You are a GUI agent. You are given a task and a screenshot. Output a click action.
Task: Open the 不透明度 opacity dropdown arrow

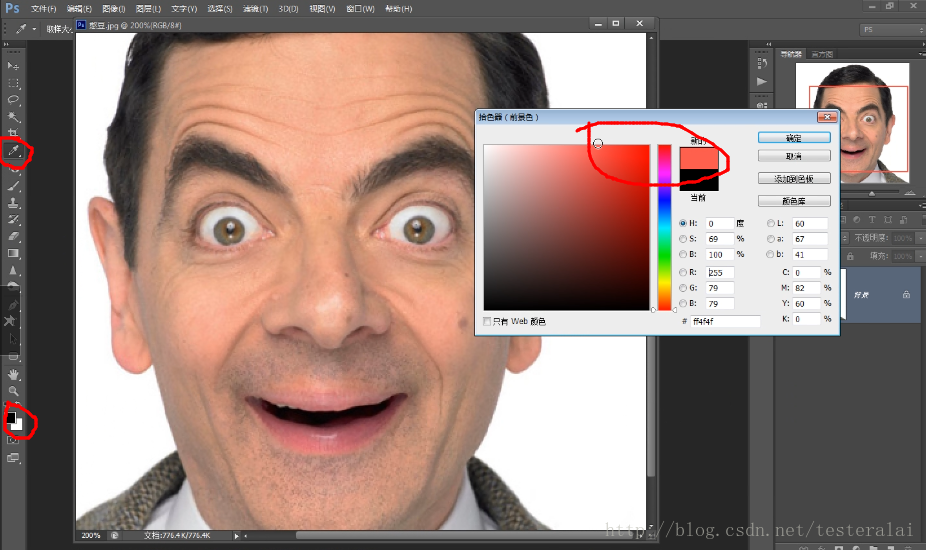point(920,238)
